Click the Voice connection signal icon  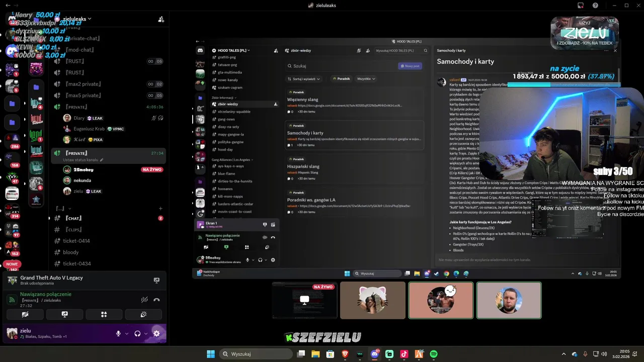coord(12,300)
